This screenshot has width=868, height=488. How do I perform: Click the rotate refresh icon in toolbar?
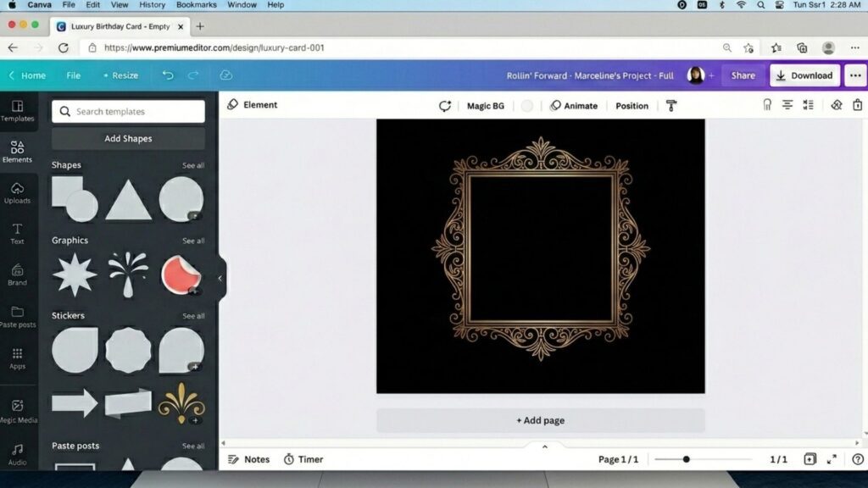pyautogui.click(x=445, y=106)
